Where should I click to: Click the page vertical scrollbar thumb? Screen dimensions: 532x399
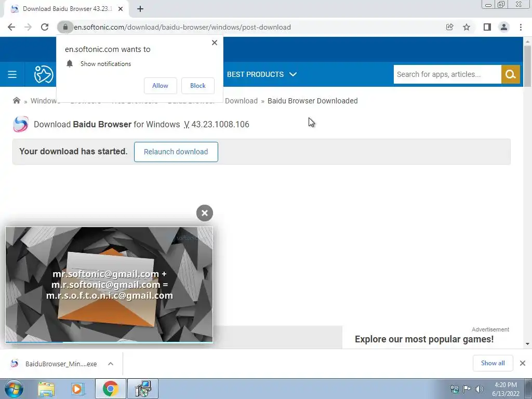527,65
